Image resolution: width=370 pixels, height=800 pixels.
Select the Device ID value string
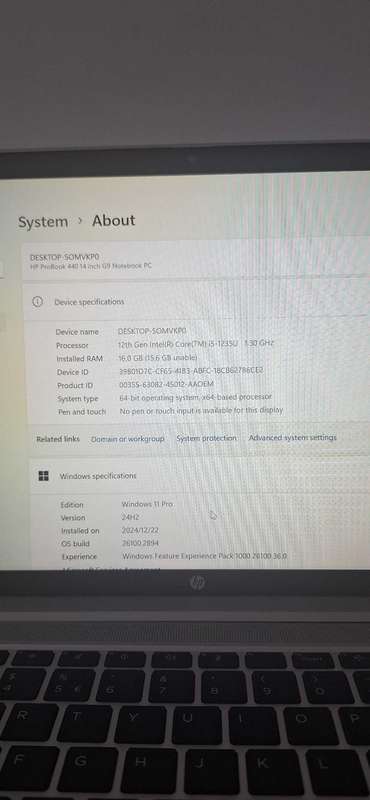pos(191,371)
